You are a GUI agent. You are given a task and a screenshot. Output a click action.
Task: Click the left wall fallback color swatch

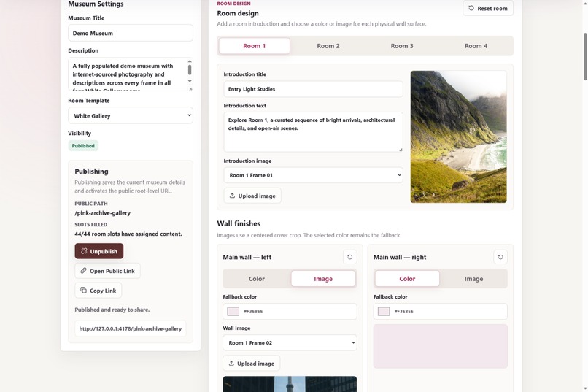coord(233,312)
